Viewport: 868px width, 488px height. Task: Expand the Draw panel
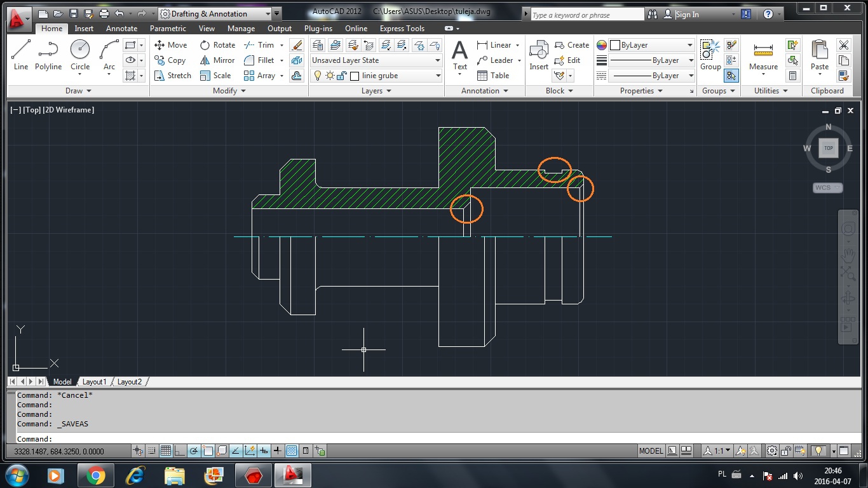tap(78, 91)
